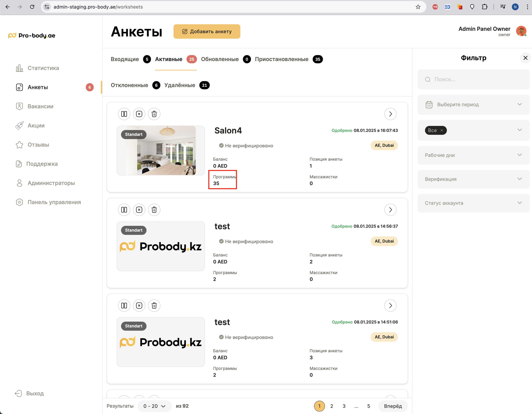Click the Статистика chart icon in sidebar

pos(19,68)
